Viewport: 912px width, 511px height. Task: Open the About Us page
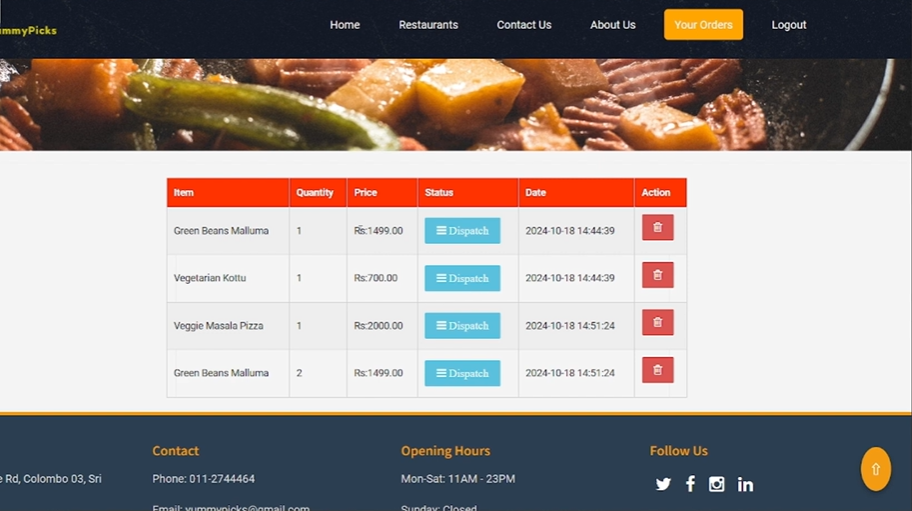pos(612,25)
